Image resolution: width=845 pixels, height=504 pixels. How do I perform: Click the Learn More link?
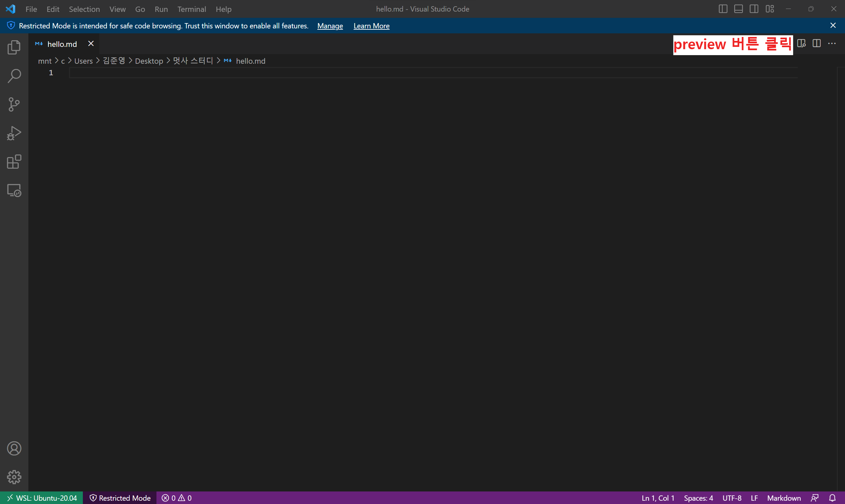(x=371, y=26)
